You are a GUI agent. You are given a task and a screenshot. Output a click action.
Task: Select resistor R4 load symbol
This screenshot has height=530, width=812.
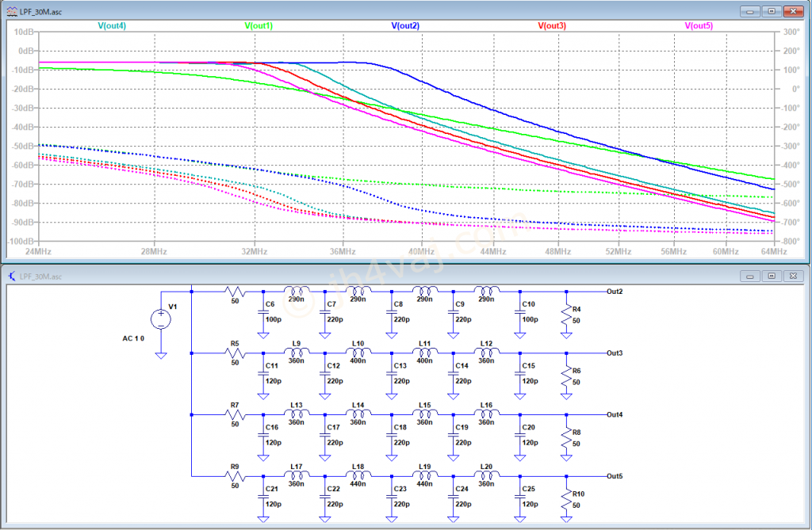click(566, 315)
